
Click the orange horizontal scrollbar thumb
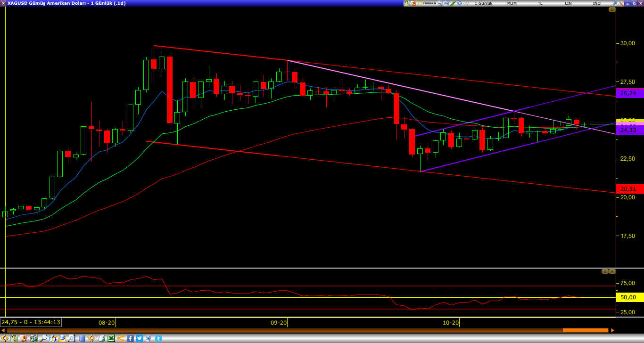click(586, 330)
